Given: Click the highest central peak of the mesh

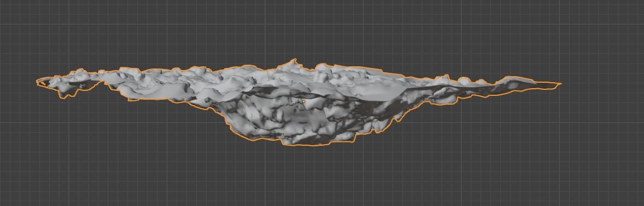Looking at the screenshot, I should point(292,63).
